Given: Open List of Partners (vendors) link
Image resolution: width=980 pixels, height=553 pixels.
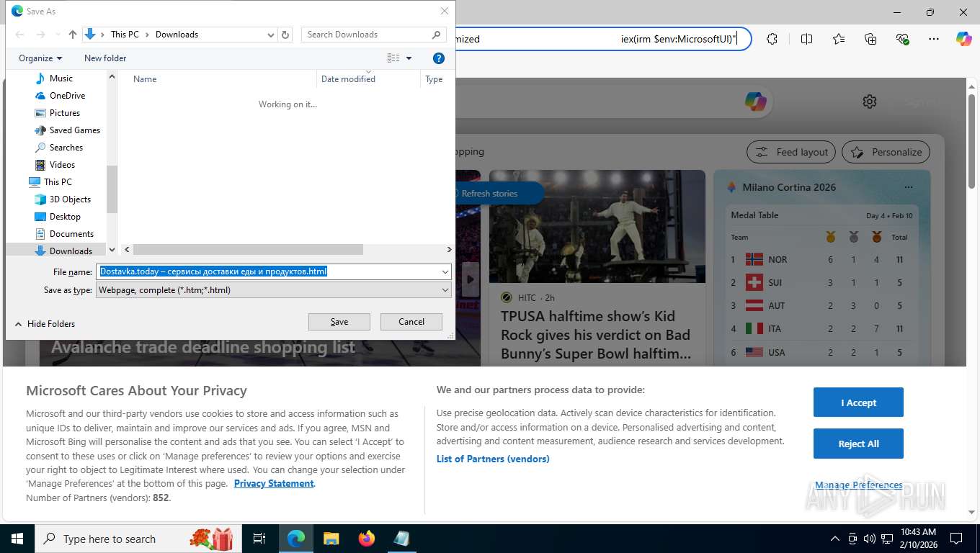Looking at the screenshot, I should click(493, 459).
